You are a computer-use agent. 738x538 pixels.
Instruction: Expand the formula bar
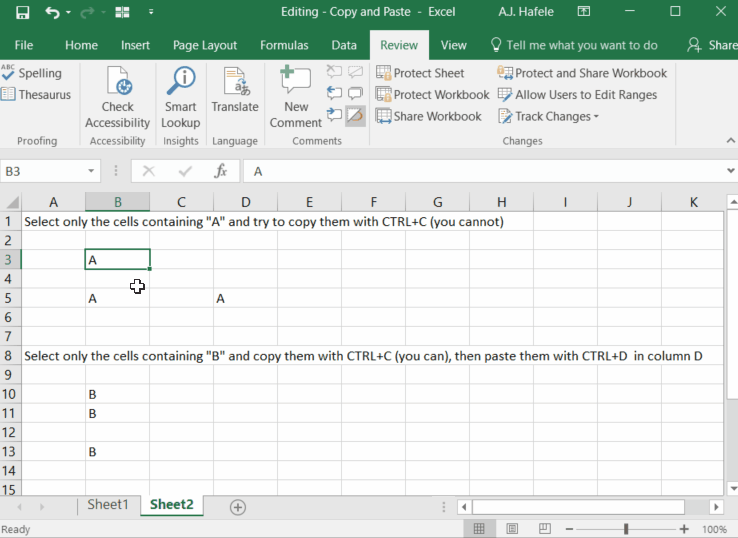coord(731,171)
